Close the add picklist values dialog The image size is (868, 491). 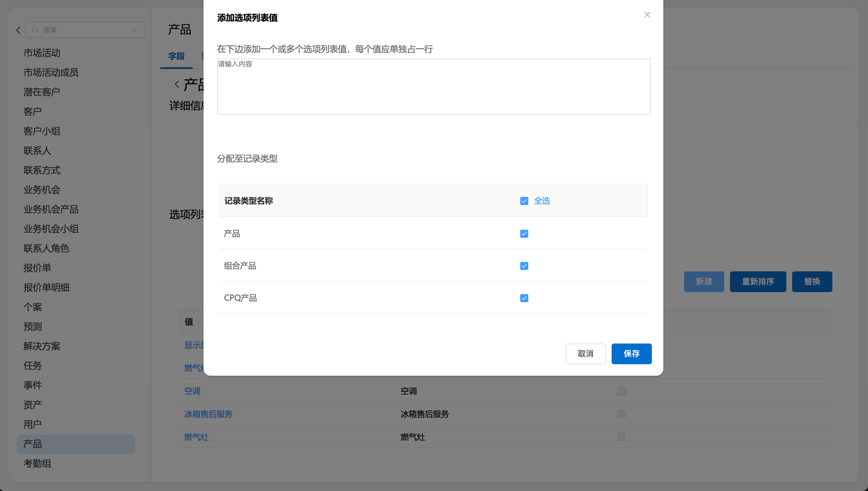[647, 15]
